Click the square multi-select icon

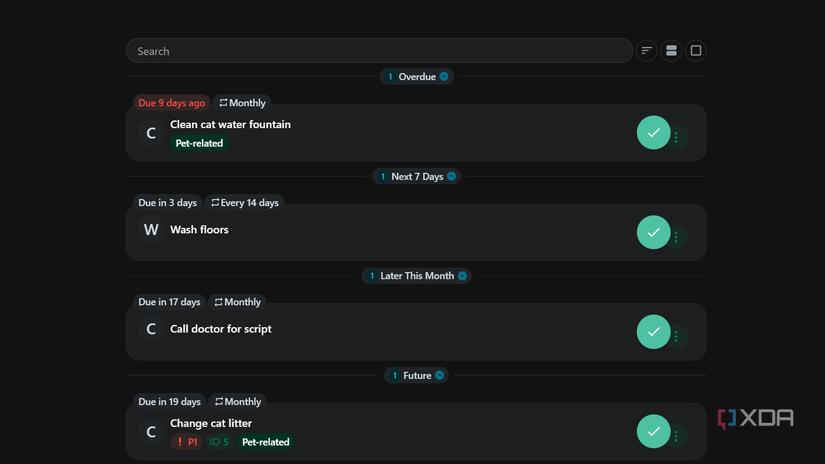(x=696, y=51)
